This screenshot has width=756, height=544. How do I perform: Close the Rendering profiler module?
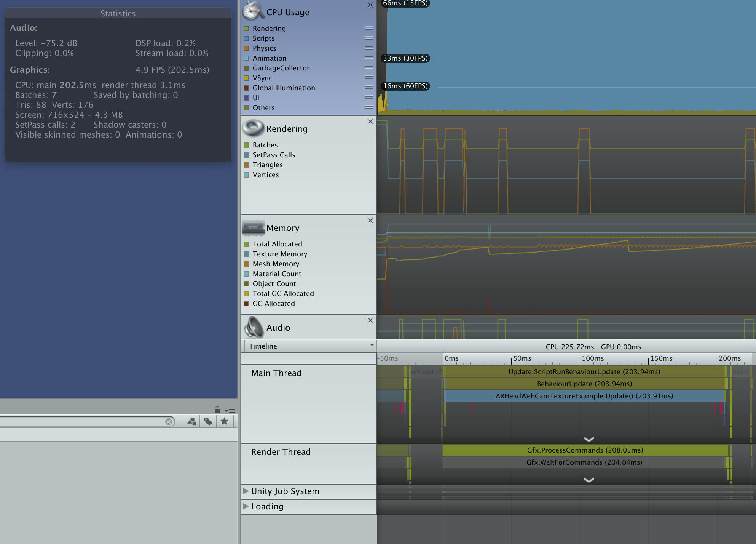(370, 122)
